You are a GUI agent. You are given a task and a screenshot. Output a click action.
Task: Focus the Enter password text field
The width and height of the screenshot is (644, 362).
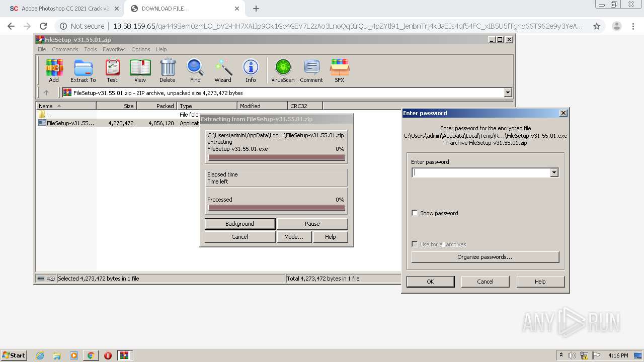pos(481,172)
